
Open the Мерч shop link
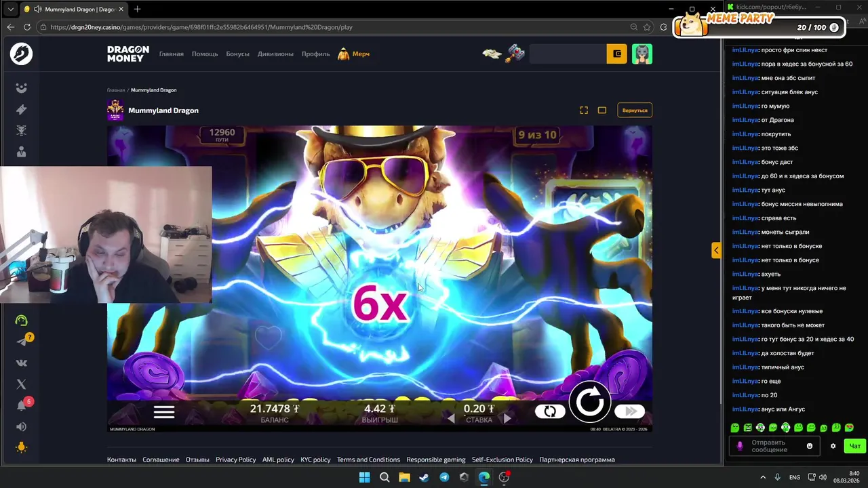click(354, 54)
